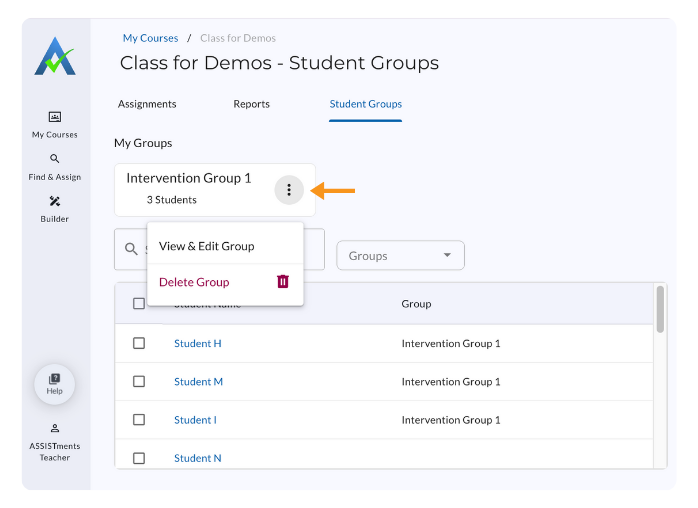The width and height of the screenshot is (698, 508).
Task: Open ASSISTments Teacher profile icon
Action: pos(54,428)
